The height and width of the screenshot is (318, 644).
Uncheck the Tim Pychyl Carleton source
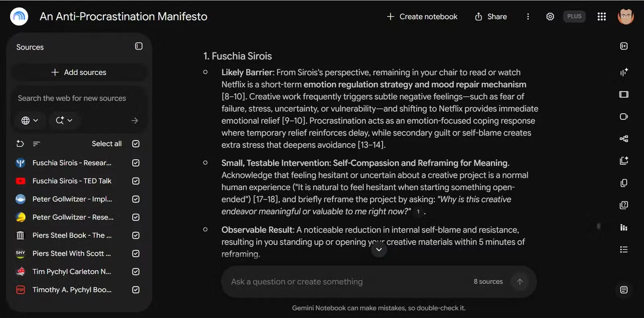136,272
